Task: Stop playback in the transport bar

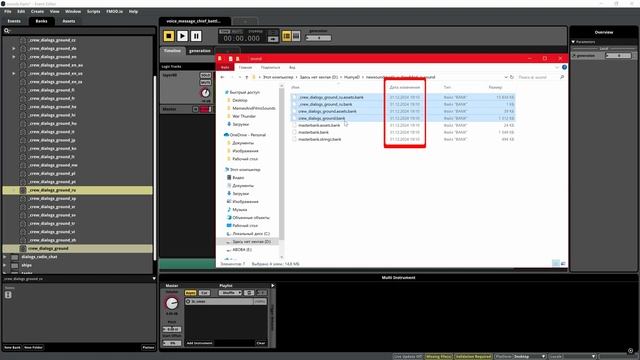Action: [169, 36]
